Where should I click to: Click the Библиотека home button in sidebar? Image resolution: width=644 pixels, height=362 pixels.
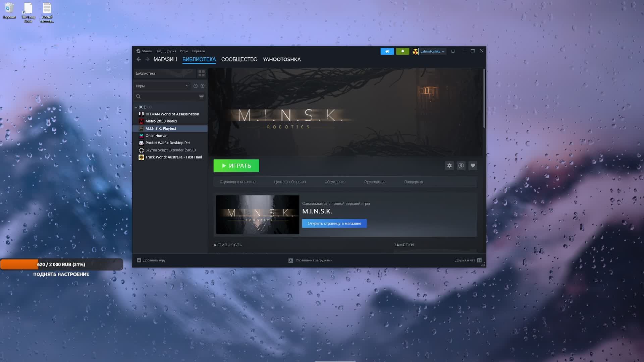[164, 73]
